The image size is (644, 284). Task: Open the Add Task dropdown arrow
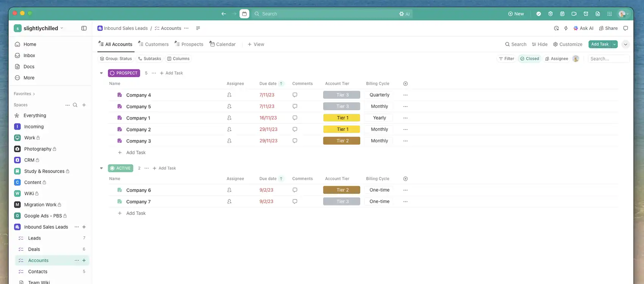coord(614,44)
